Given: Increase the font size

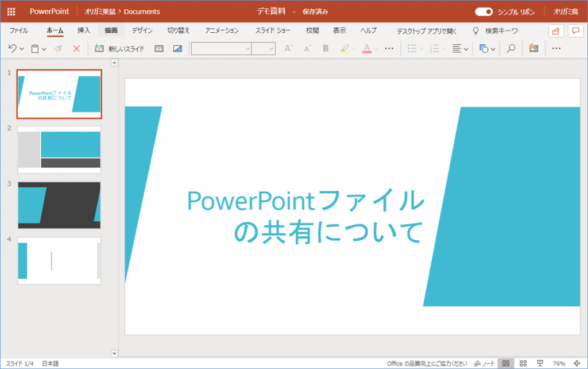Looking at the screenshot, I should 288,48.
